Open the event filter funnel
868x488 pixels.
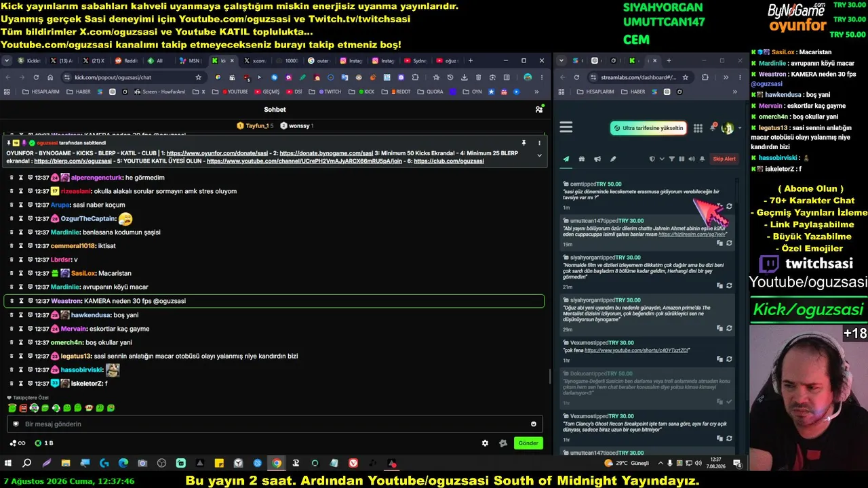[x=672, y=159]
